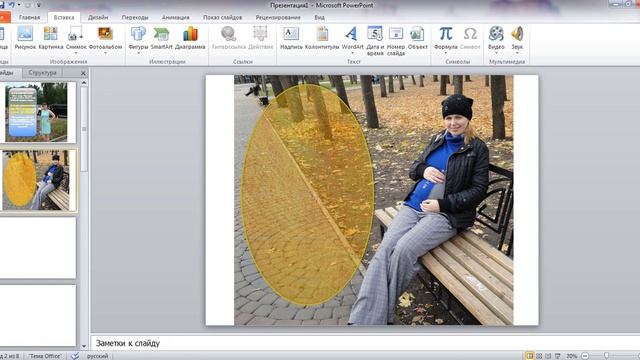Click the spell check icon in status bar
The height and width of the screenshot is (360, 640).
pos(75,356)
